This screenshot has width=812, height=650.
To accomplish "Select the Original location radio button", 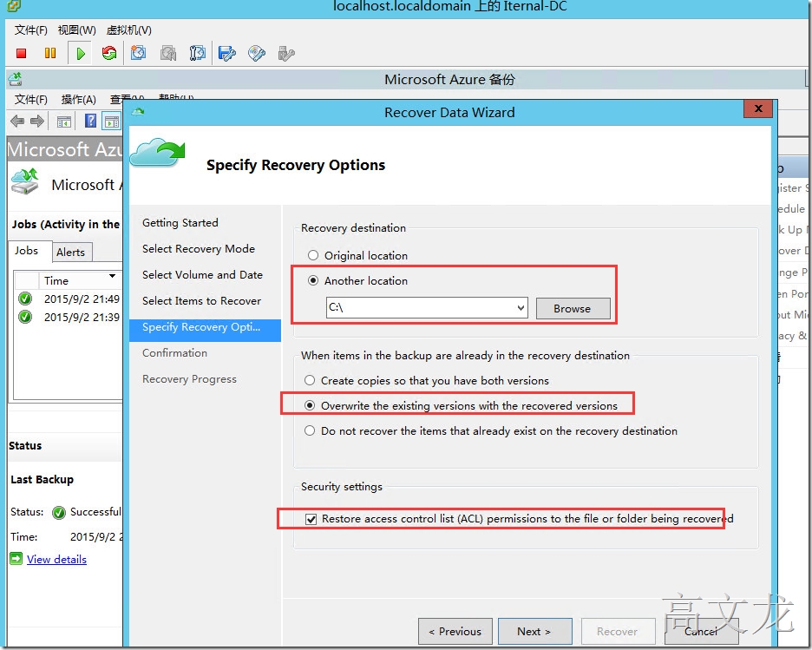I will coord(313,255).
